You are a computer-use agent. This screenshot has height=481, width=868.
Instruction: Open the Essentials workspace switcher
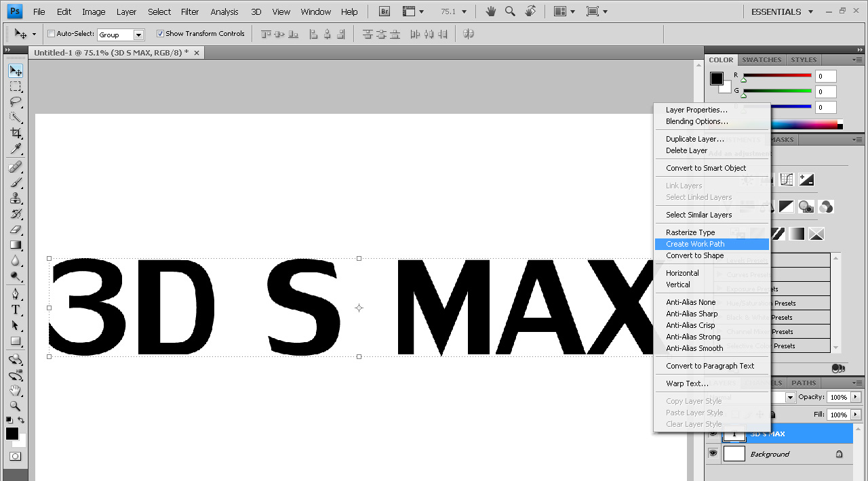[782, 12]
